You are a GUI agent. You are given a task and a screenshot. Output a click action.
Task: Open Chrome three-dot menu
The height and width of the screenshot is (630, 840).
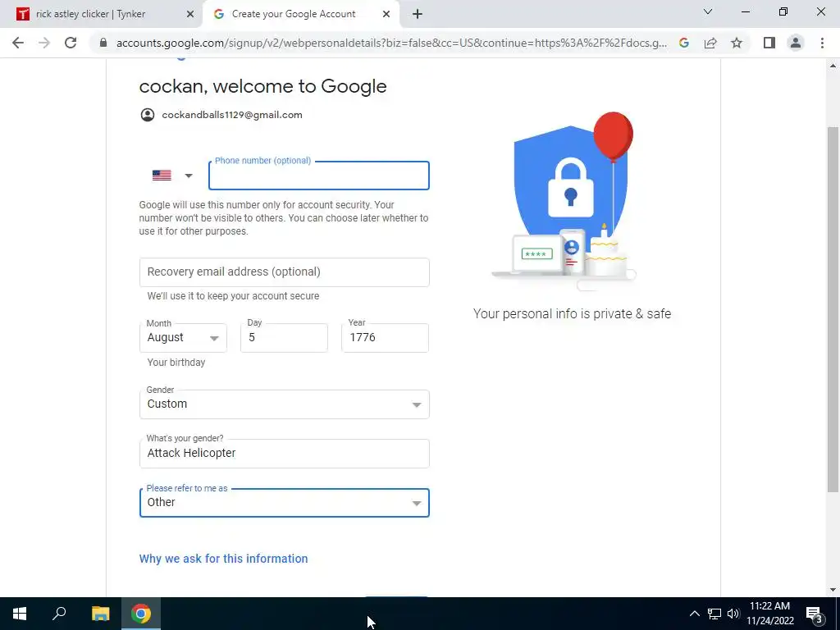pyautogui.click(x=822, y=43)
